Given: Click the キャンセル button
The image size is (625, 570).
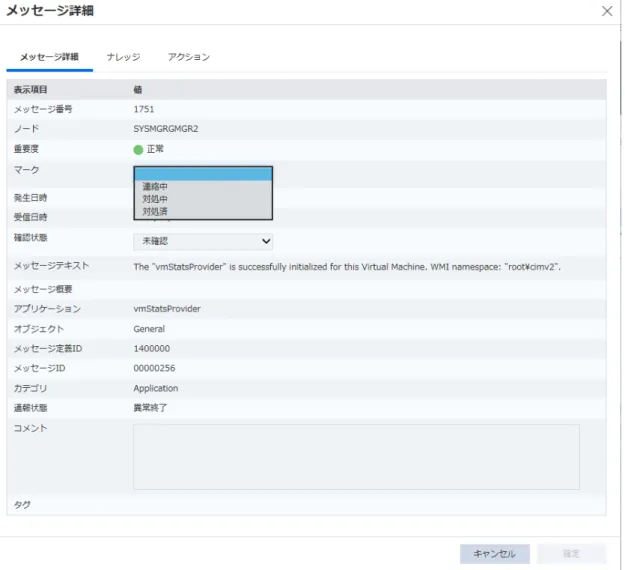Looking at the screenshot, I should coord(494,553).
